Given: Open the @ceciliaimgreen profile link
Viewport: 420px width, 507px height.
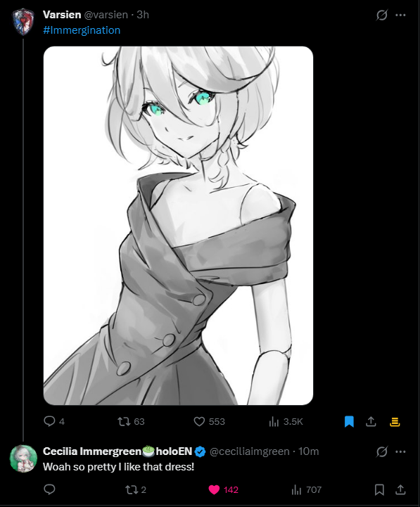Looking at the screenshot, I should point(250,451).
